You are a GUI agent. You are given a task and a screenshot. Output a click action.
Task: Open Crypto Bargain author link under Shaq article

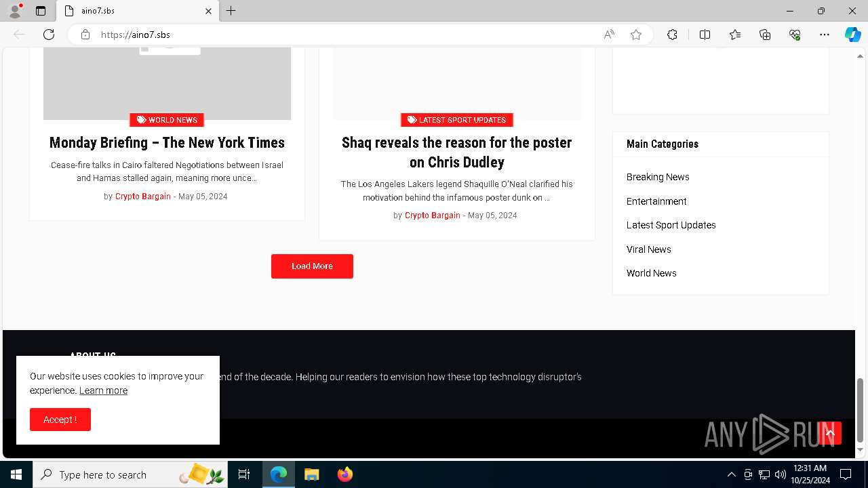(433, 216)
